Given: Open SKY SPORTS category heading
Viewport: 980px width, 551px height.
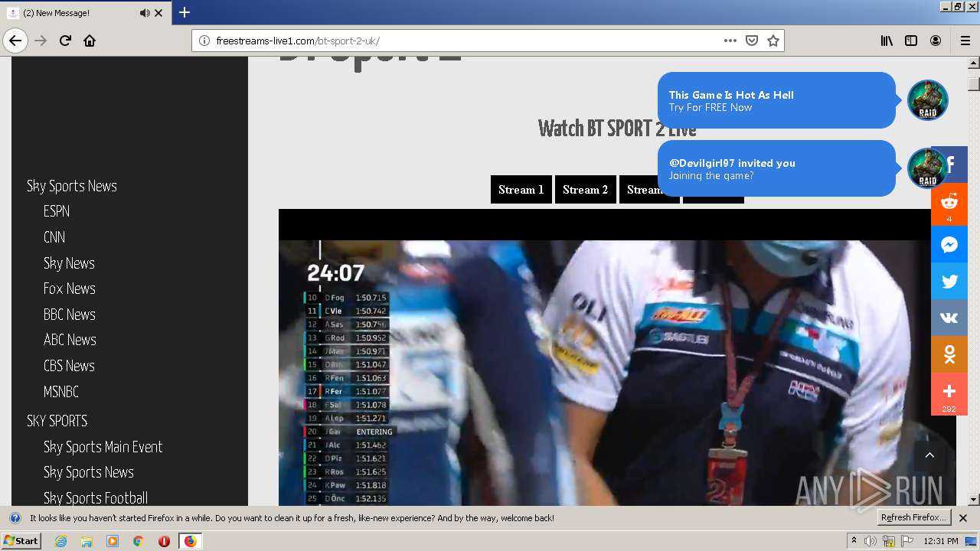Looking at the screenshot, I should (x=57, y=421).
